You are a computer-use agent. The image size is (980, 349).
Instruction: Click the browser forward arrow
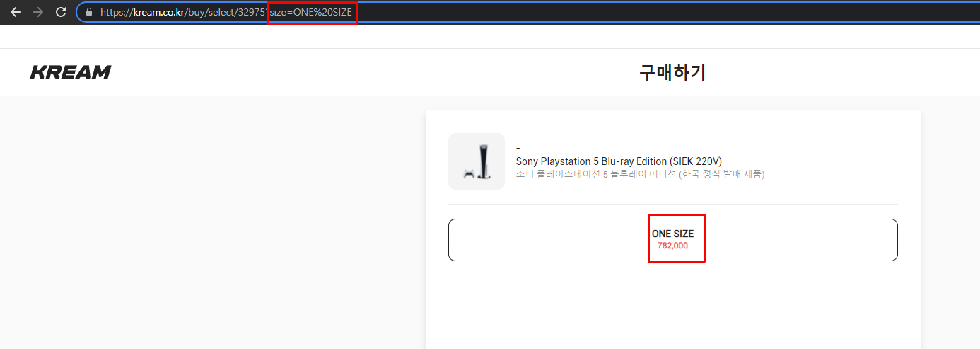[38, 12]
